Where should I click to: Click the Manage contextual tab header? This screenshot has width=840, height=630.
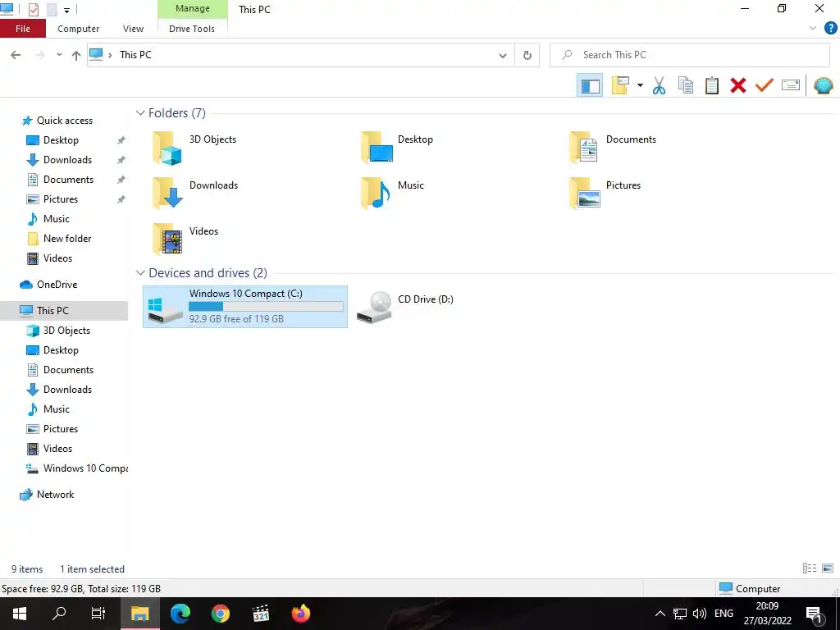click(x=192, y=8)
